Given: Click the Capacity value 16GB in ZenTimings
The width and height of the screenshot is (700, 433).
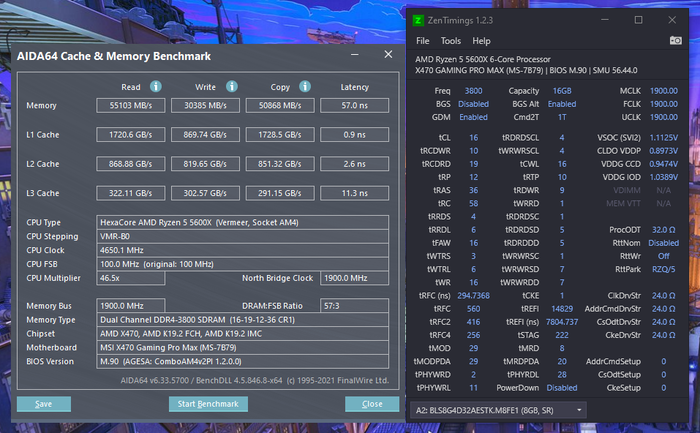Looking at the screenshot, I should [562, 91].
